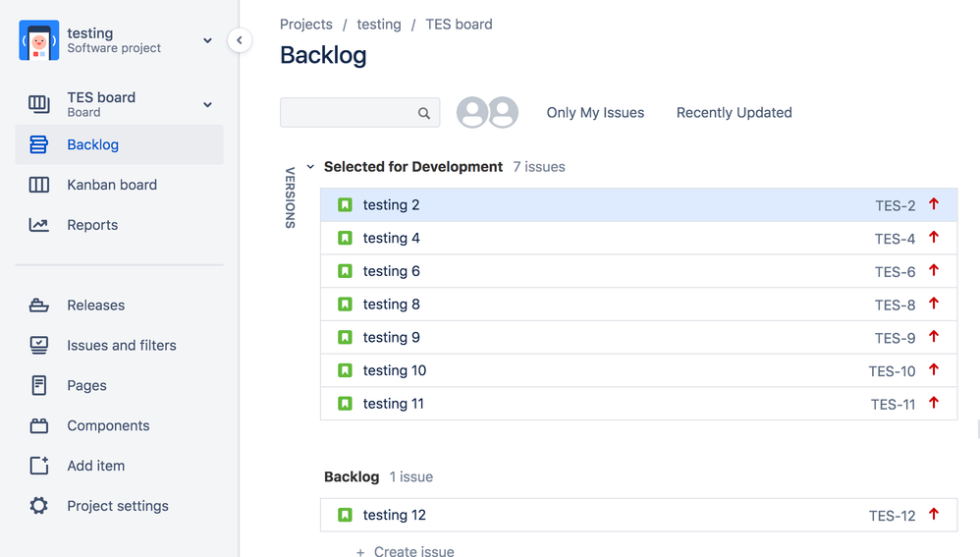Click the TES-12 issue key
This screenshot has height=557, width=980.
(x=892, y=516)
